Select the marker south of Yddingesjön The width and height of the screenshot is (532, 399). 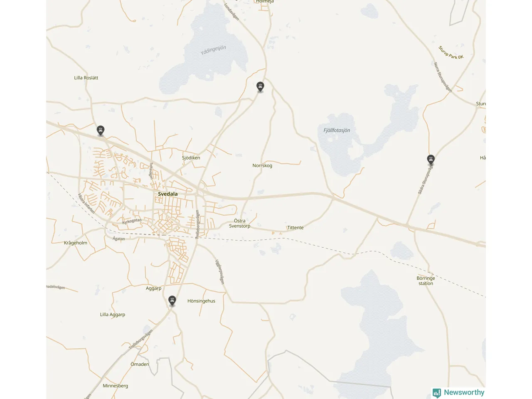(260, 87)
